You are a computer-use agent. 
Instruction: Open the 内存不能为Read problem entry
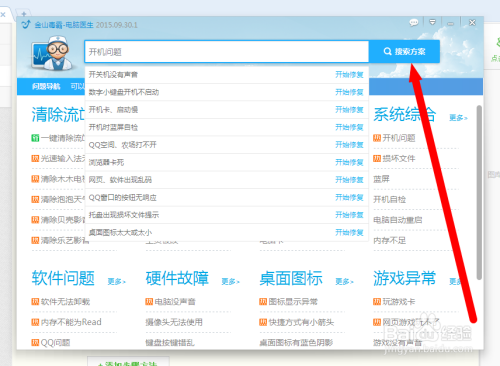pyautogui.click(x=71, y=322)
